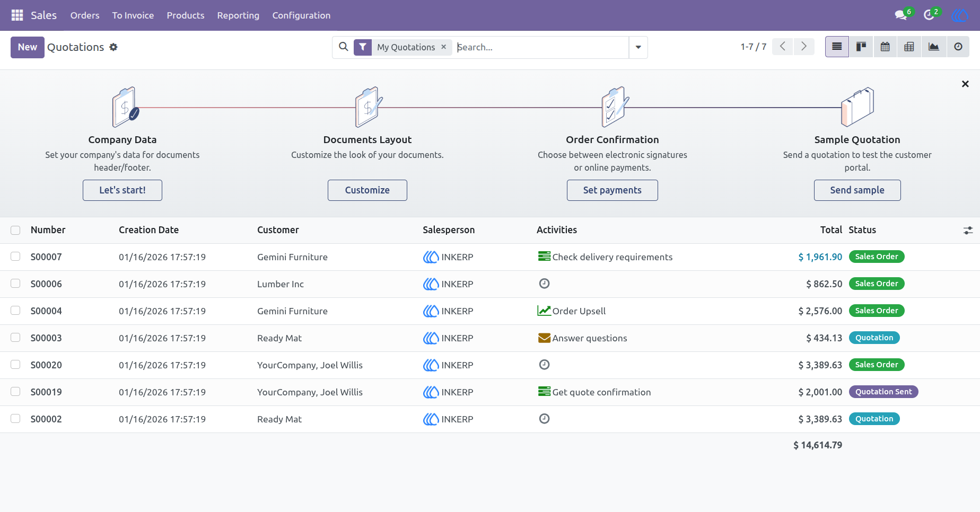Expand the search options dropdown arrow
Viewport: 980px width, 512px height.
click(x=638, y=47)
